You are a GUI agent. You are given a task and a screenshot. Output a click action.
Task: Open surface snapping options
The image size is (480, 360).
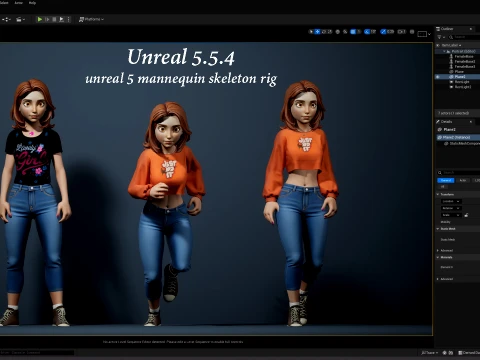pos(345,32)
